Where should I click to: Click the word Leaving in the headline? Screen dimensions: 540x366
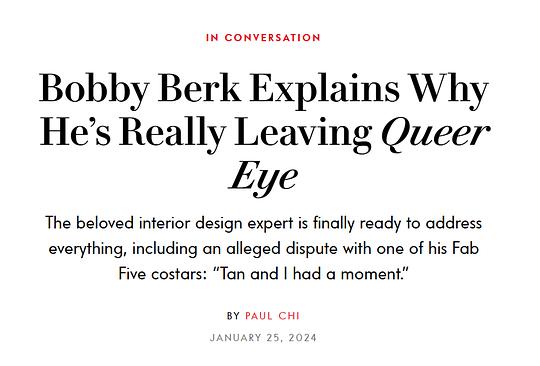(x=303, y=133)
